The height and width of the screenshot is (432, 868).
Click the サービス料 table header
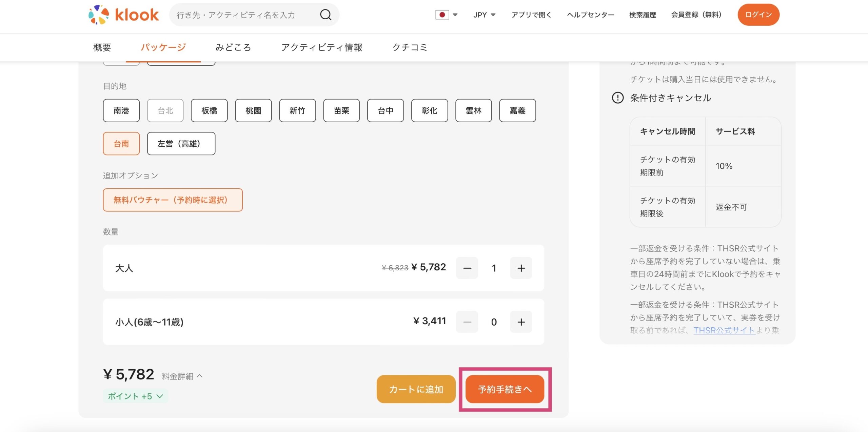click(x=743, y=131)
